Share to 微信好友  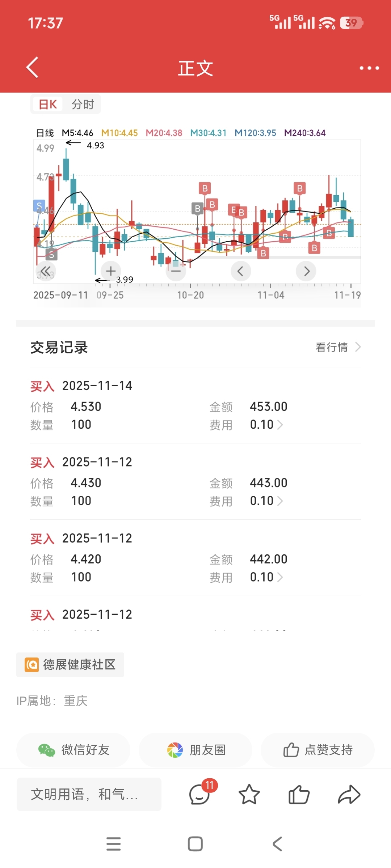coord(73,750)
